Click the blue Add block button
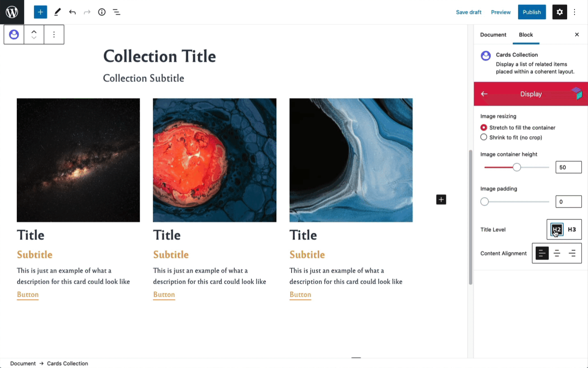This screenshot has width=588, height=368. click(x=40, y=12)
